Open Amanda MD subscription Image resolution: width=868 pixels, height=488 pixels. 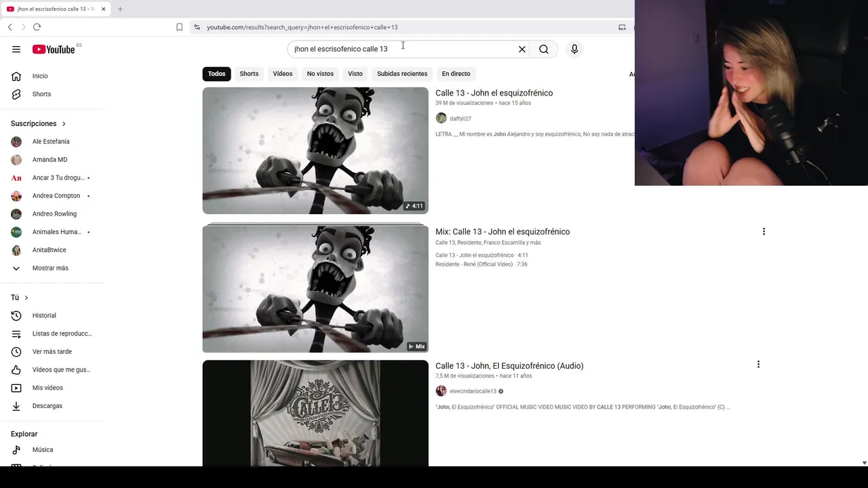(50, 159)
